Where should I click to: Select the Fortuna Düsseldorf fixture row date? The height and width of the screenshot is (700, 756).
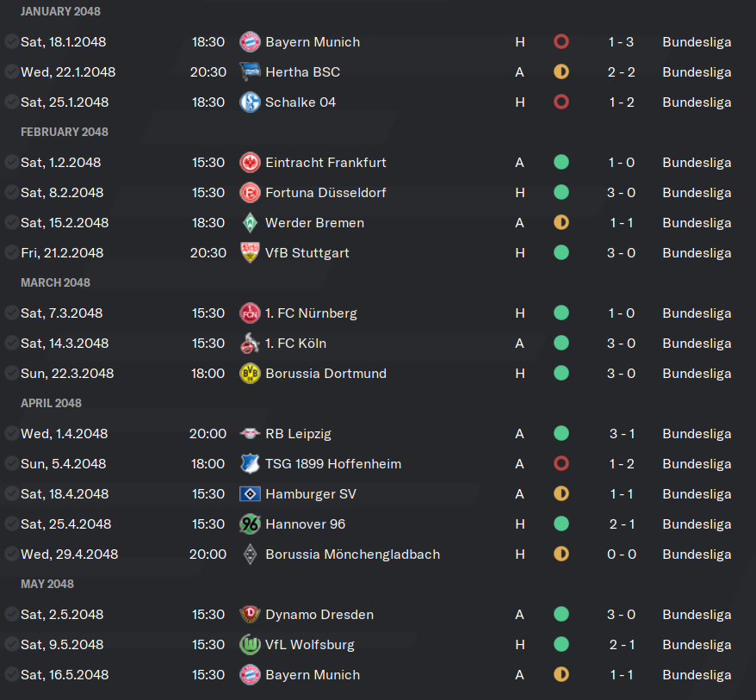point(62,193)
